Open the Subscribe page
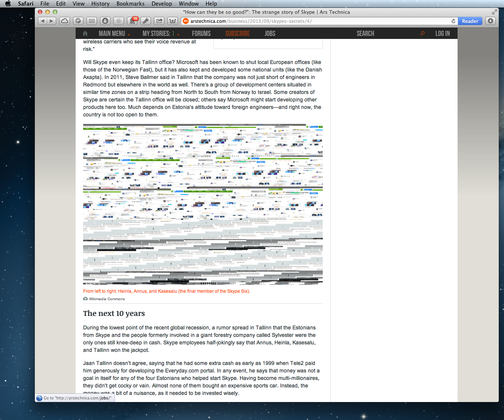This screenshot has height=420, width=504. tap(237, 33)
